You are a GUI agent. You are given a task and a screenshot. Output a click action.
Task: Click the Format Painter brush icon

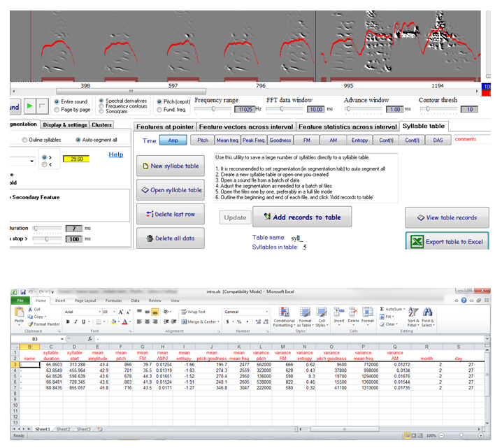click(31, 325)
